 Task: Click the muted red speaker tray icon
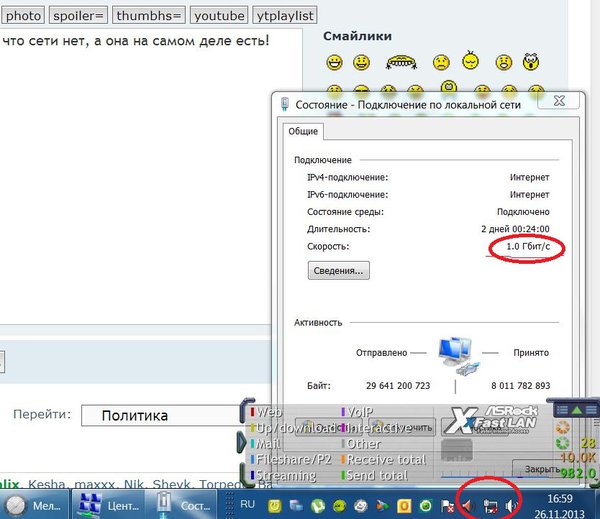[x=468, y=506]
